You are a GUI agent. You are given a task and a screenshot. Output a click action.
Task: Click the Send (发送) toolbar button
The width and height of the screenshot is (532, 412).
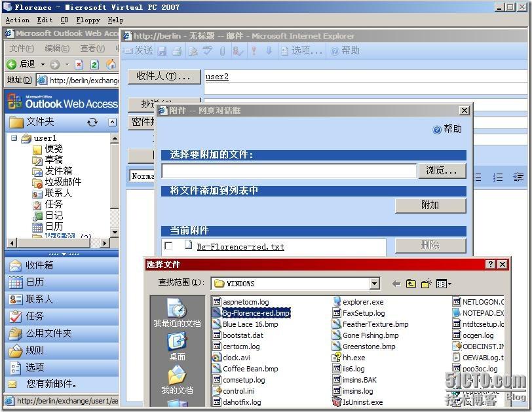point(139,50)
